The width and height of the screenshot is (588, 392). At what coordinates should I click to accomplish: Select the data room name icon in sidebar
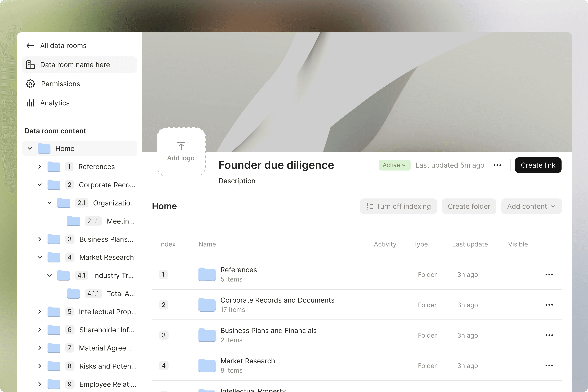[30, 65]
